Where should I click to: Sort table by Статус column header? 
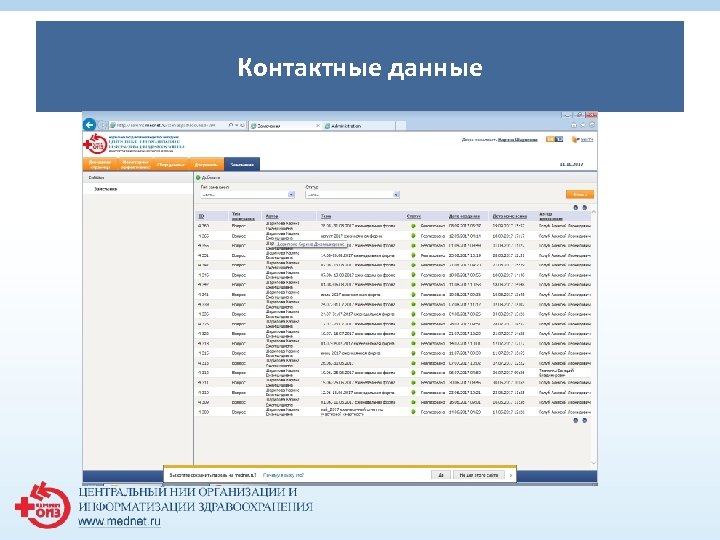click(413, 216)
